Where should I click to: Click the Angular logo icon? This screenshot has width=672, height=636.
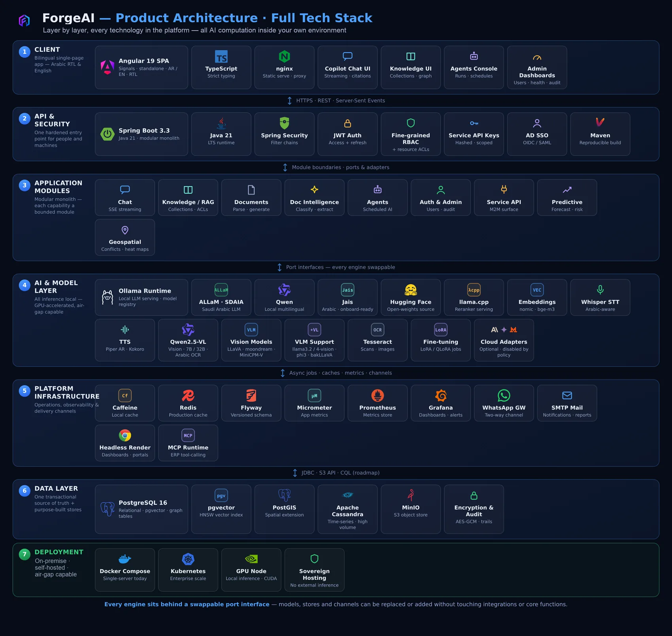tap(108, 67)
